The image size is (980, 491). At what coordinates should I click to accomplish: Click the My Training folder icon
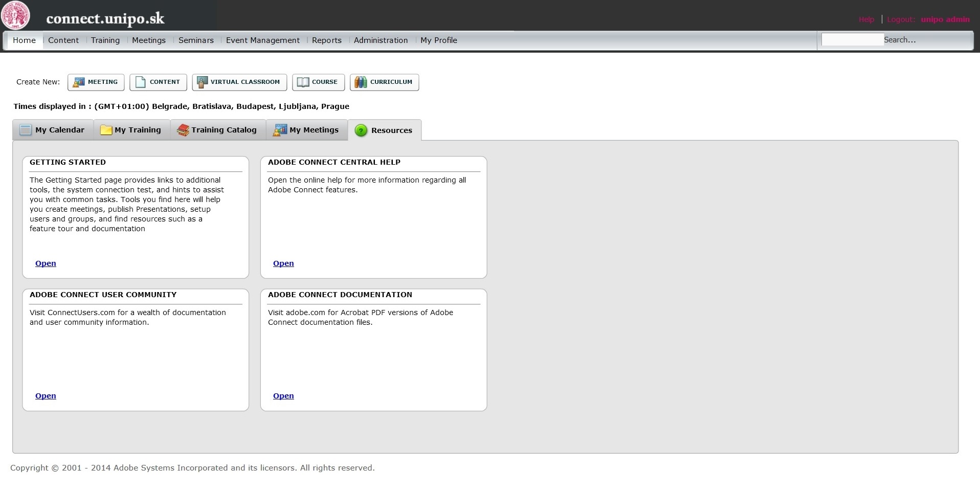click(x=106, y=130)
